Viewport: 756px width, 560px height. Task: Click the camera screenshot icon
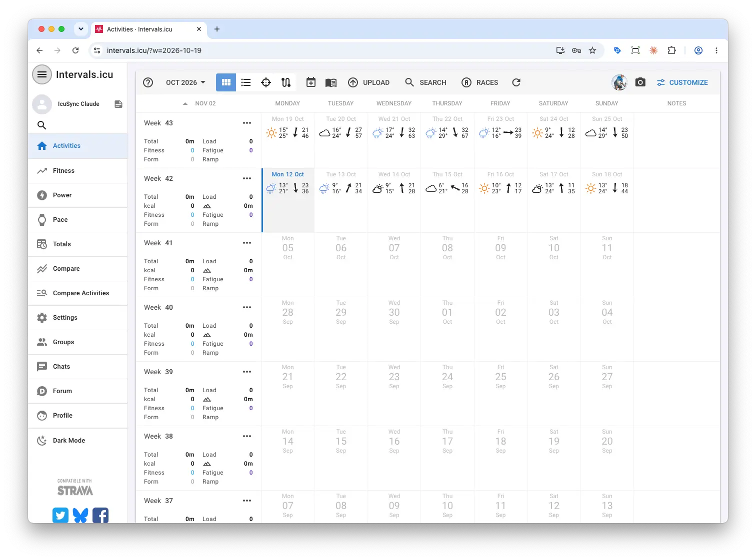coord(640,82)
